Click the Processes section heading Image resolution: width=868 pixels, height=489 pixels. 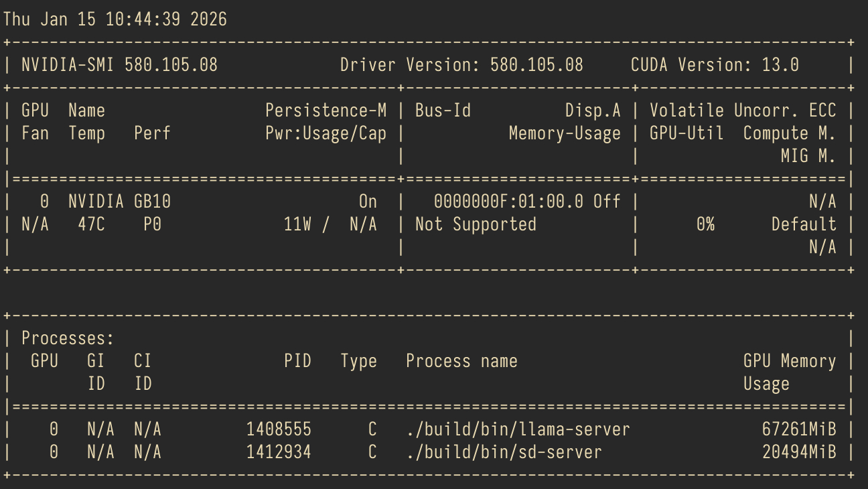tap(68, 338)
